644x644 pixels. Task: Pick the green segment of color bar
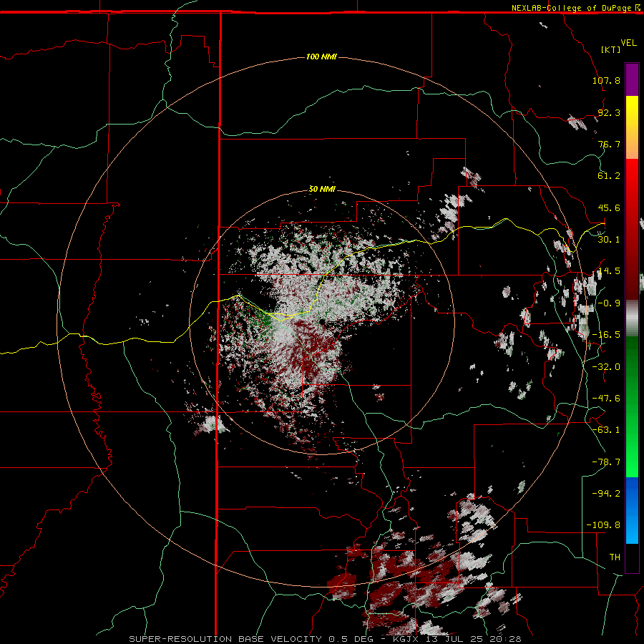click(x=632, y=406)
